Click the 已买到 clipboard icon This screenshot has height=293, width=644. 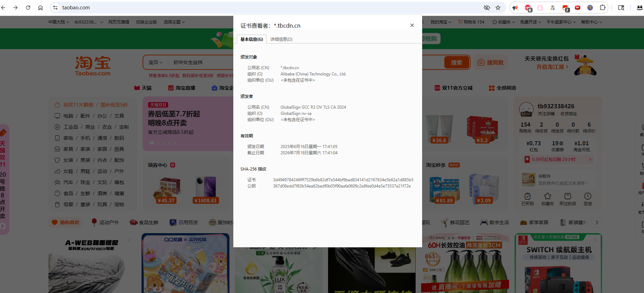click(527, 196)
